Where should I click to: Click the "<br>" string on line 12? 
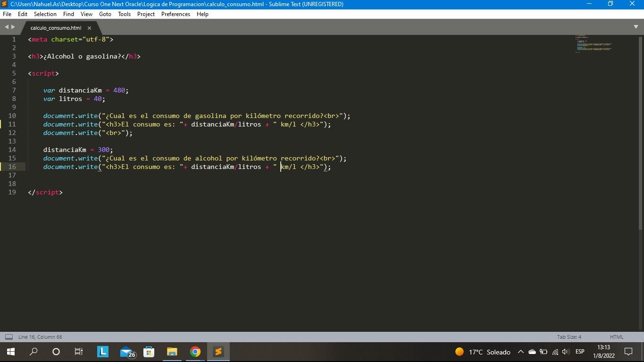[113, 133]
